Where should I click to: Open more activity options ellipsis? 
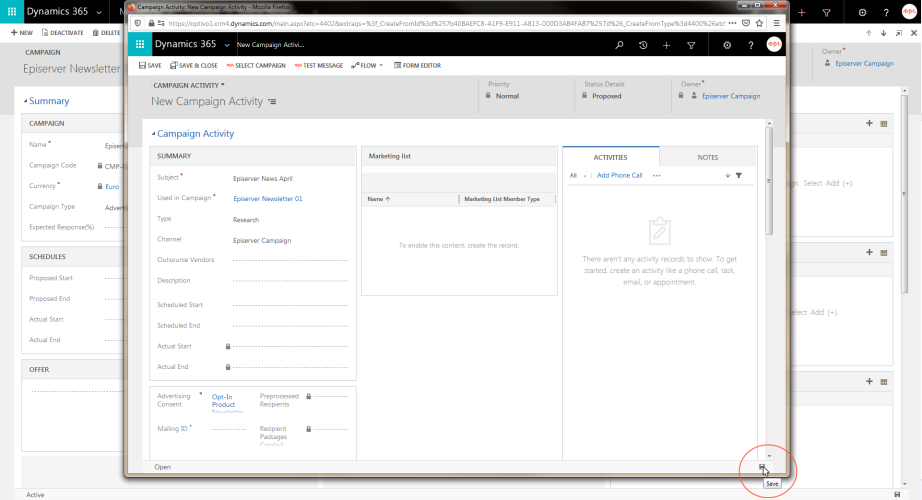tap(657, 175)
